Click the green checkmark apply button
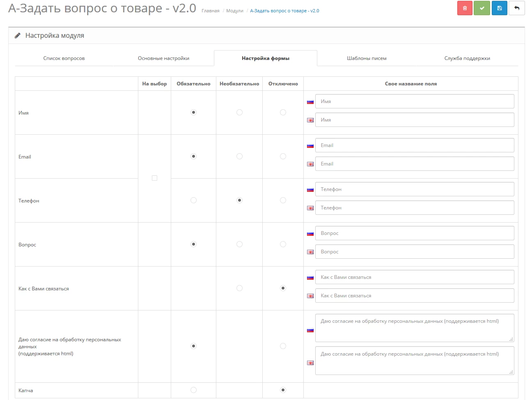The image size is (532, 400). click(482, 8)
